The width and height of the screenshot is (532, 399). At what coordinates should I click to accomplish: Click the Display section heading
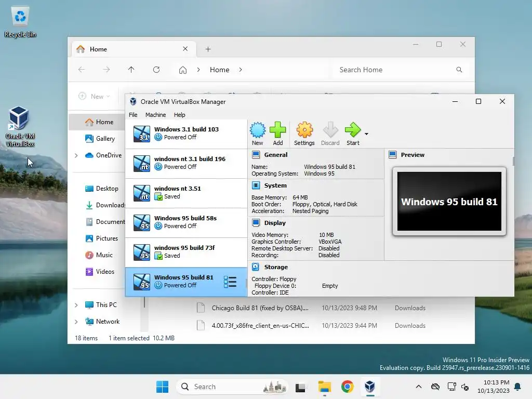click(275, 223)
